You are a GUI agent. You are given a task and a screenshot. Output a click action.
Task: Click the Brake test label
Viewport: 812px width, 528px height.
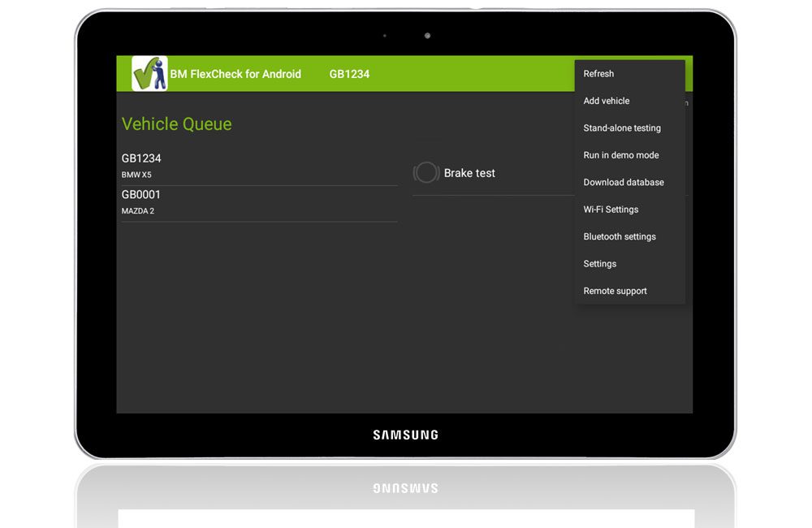tap(469, 173)
